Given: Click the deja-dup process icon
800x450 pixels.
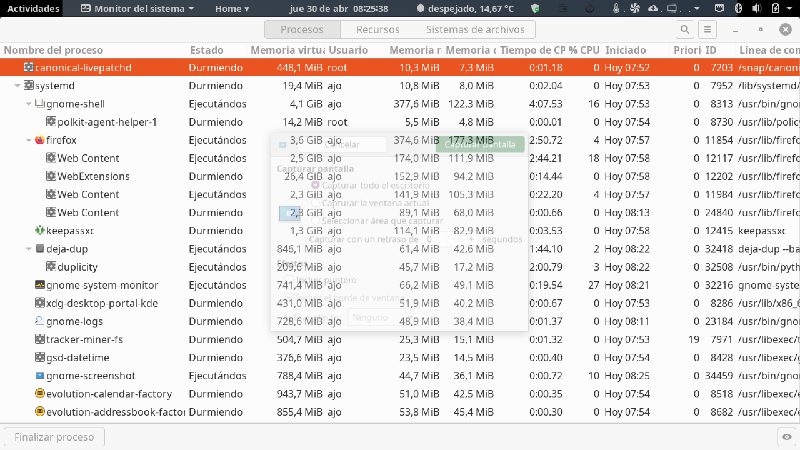Looking at the screenshot, I should [x=40, y=248].
